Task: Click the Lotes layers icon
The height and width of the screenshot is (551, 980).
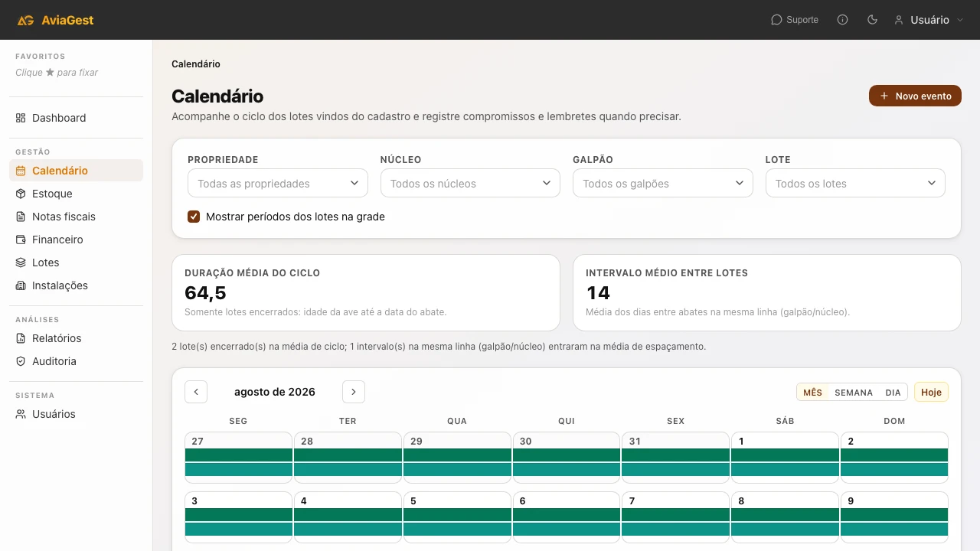Action: 21,262
